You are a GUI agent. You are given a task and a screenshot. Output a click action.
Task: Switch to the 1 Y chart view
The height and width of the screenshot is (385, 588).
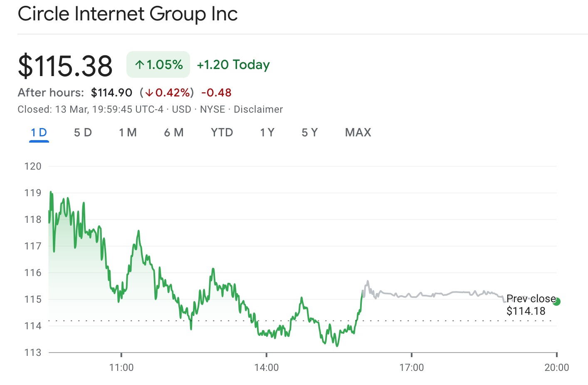(x=267, y=133)
